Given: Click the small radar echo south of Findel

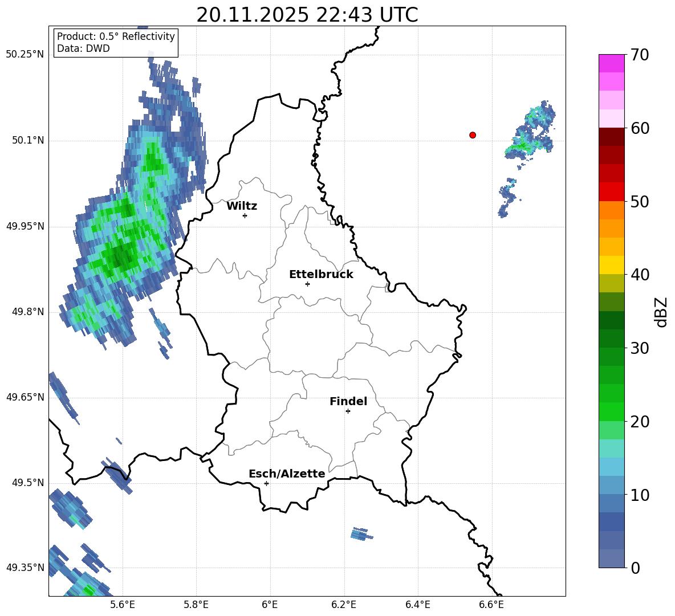Looking at the screenshot, I should (361, 534).
